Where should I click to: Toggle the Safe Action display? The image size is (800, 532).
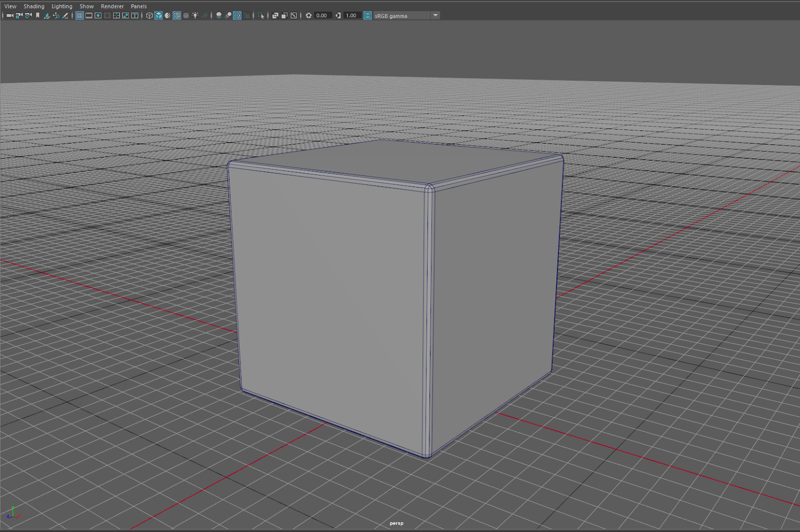(x=125, y=15)
